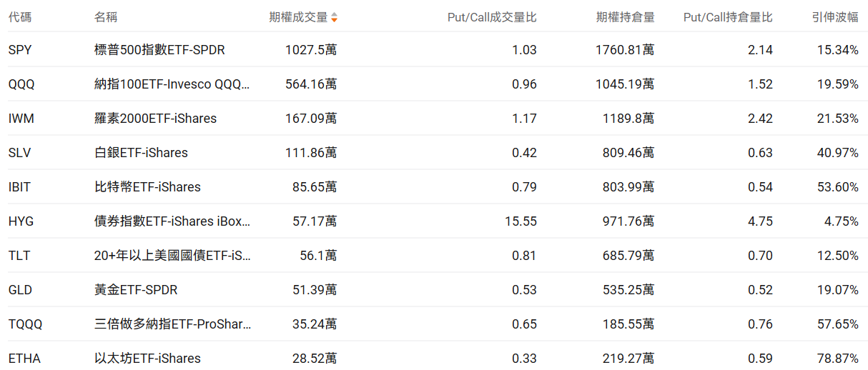Open the SPY ticker link

coord(20,50)
